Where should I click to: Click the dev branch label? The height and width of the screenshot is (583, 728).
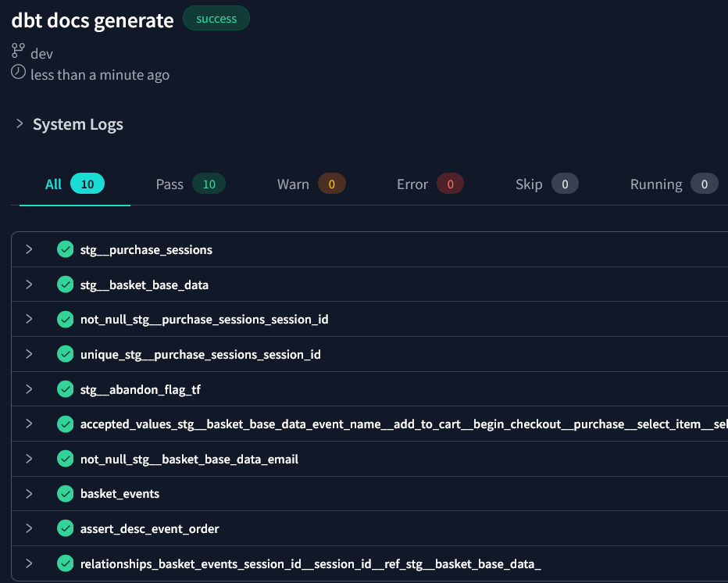(x=41, y=54)
